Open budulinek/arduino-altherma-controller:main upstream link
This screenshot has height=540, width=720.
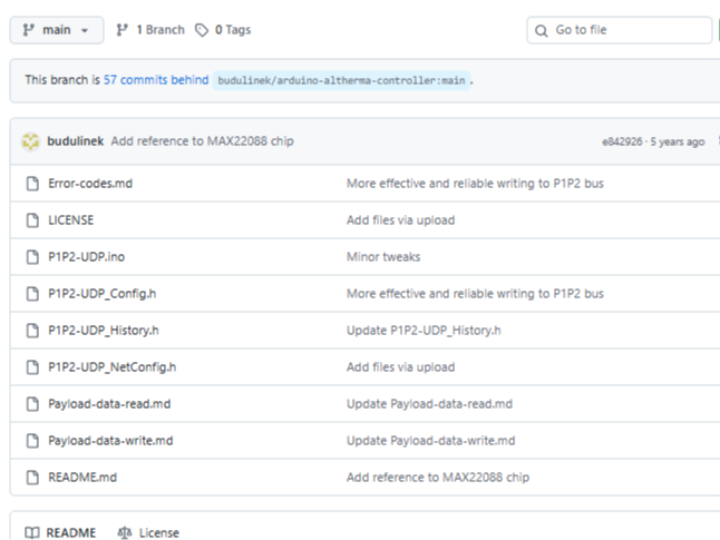coord(342,80)
